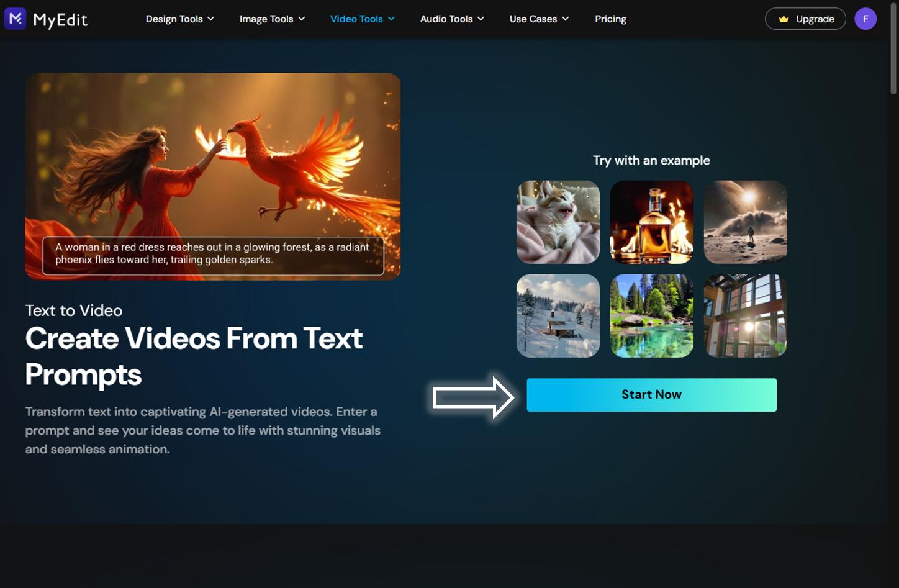Screen dimensions: 899x588
Task: Expand the Design Tools dropdown
Action: (179, 19)
